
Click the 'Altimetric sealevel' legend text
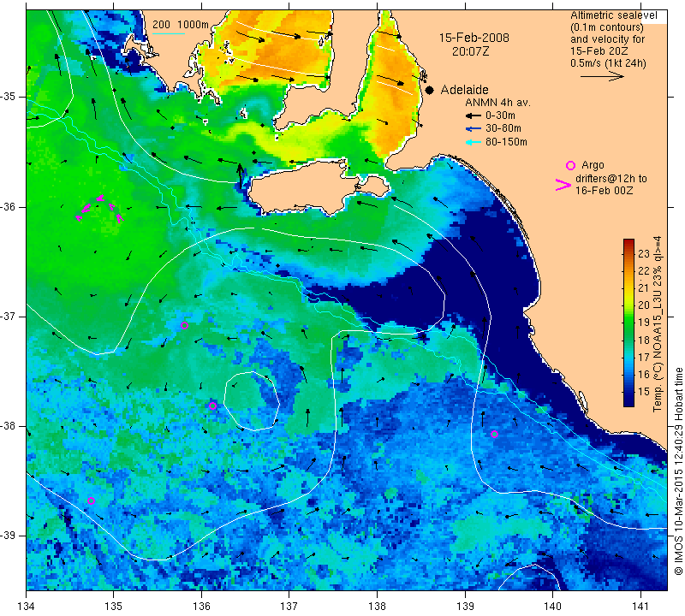[614, 15]
